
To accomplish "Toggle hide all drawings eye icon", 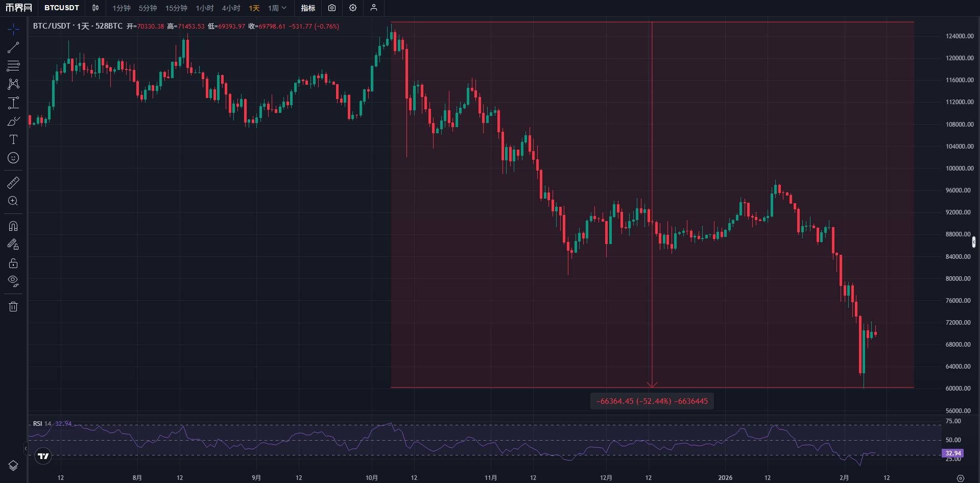I will [x=13, y=281].
